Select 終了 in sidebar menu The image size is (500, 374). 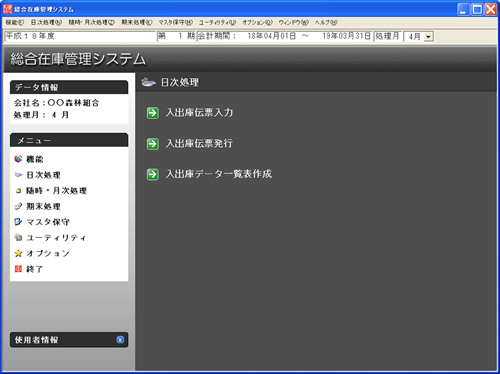click(x=34, y=269)
